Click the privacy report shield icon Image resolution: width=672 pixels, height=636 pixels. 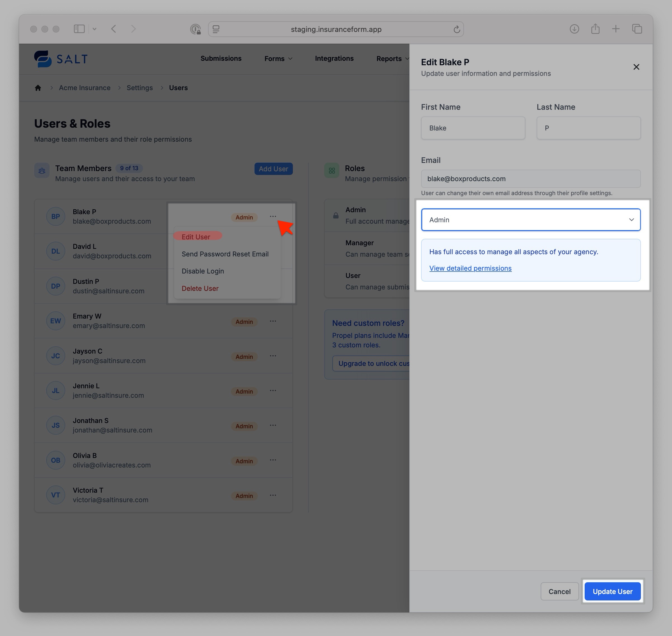pyautogui.click(x=195, y=29)
